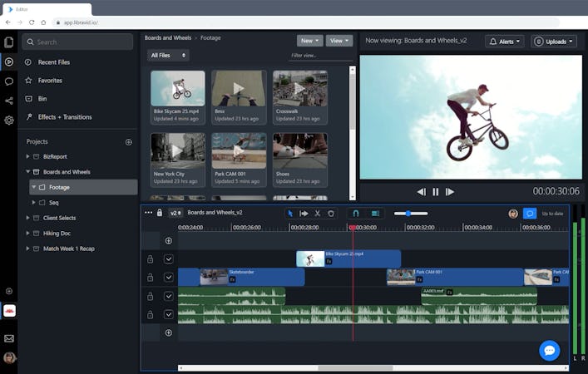
Task: Add a new video track above
Action: (x=169, y=240)
